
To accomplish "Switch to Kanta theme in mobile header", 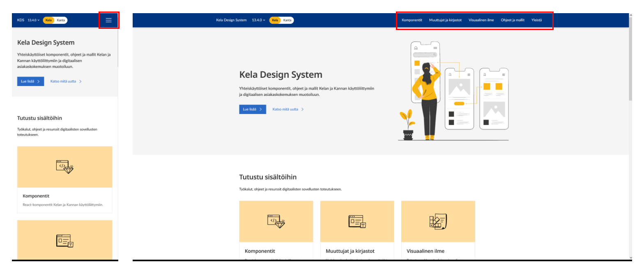I will pos(61,20).
